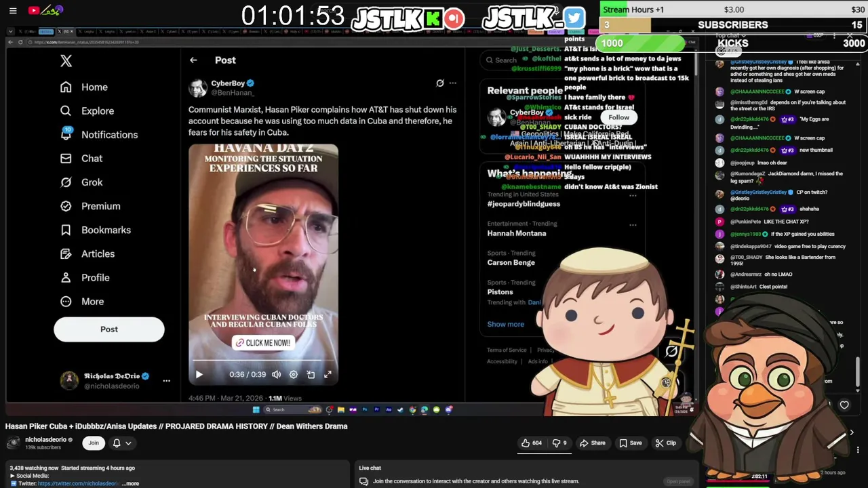Click the white Post button
868x488 pixels.
(109, 329)
